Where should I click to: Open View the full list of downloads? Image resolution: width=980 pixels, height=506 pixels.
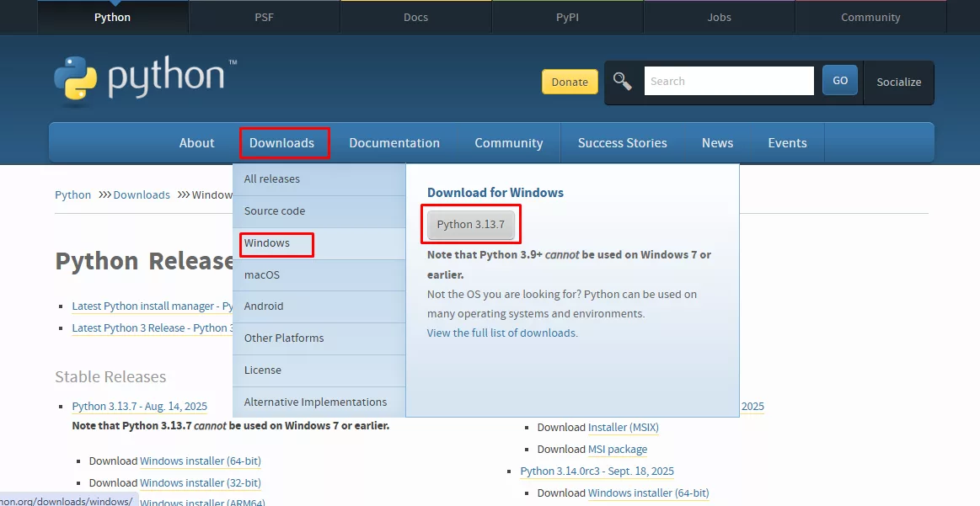pos(502,333)
